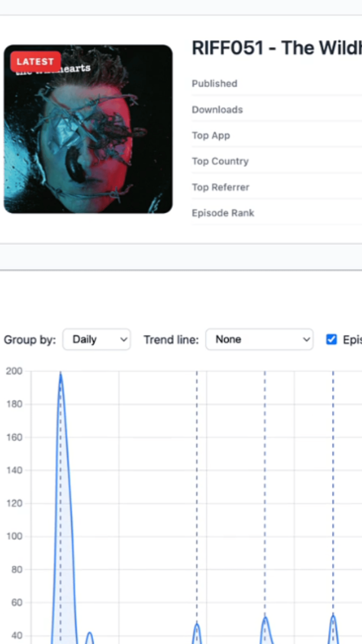Click the tallest chart peak near 200
362x644 pixels.
61,374
